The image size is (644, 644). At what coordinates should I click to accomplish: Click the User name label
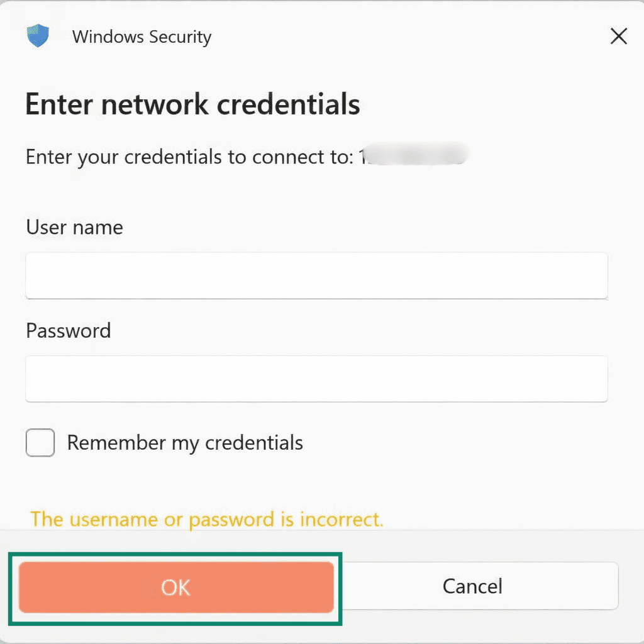click(74, 227)
